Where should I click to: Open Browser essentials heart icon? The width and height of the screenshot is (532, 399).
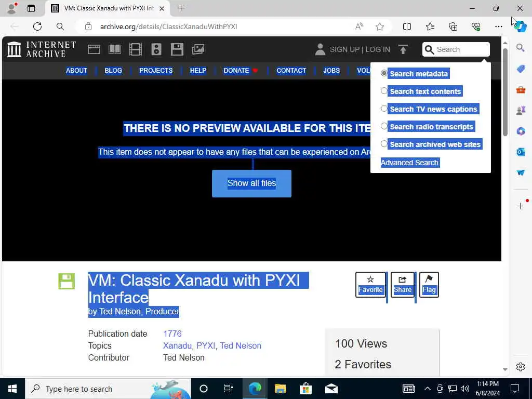[476, 26]
